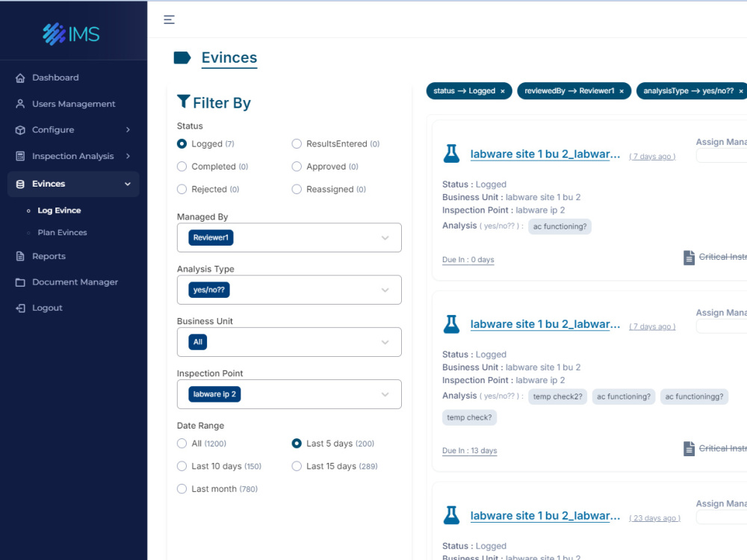Log out via sidebar Logout

click(47, 308)
